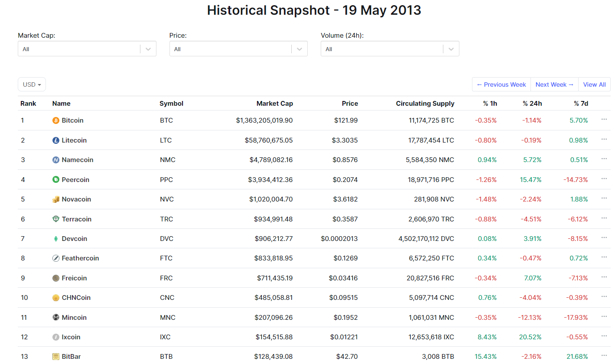The width and height of the screenshot is (615, 364).
Task: Click Bitcoin market cap $1,363,205,019.90
Action: (264, 120)
